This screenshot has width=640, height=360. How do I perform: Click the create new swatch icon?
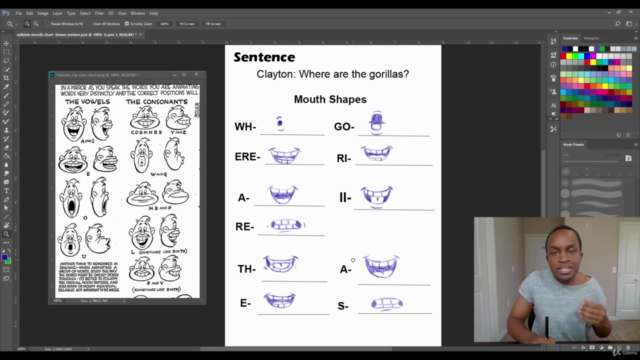click(619, 135)
